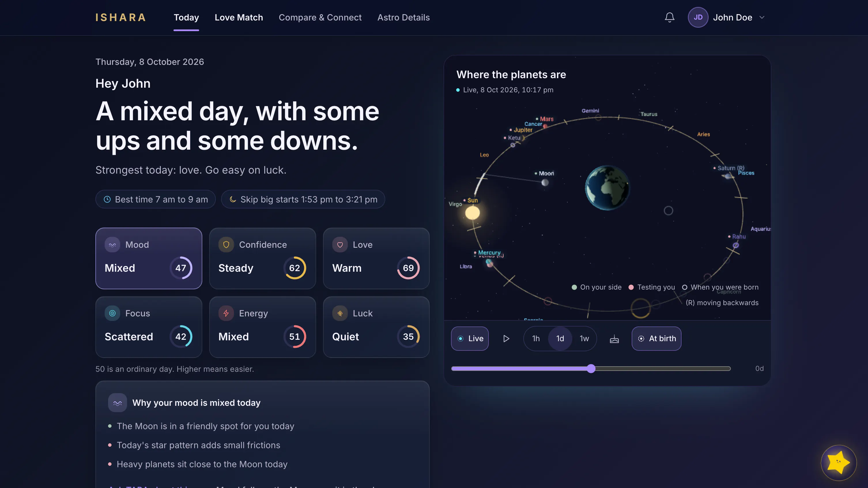Screen dimensions: 868x488
Task: Click the birthday cake icon
Action: point(614,339)
